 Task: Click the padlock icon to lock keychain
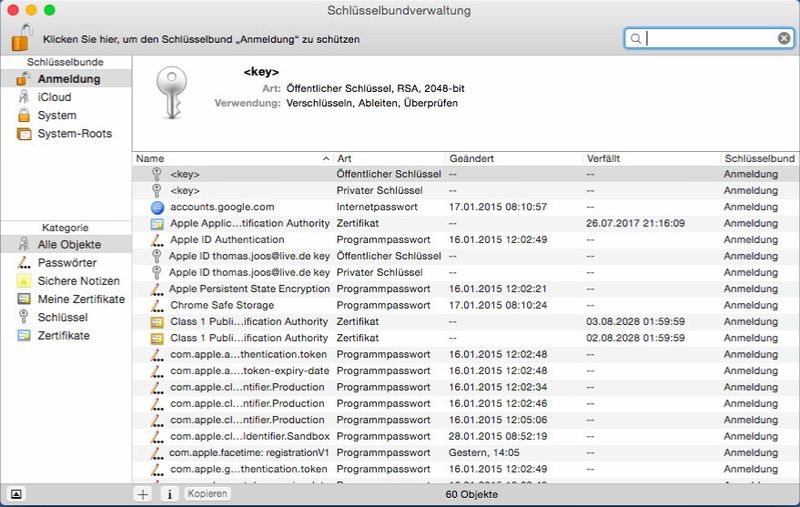21,38
